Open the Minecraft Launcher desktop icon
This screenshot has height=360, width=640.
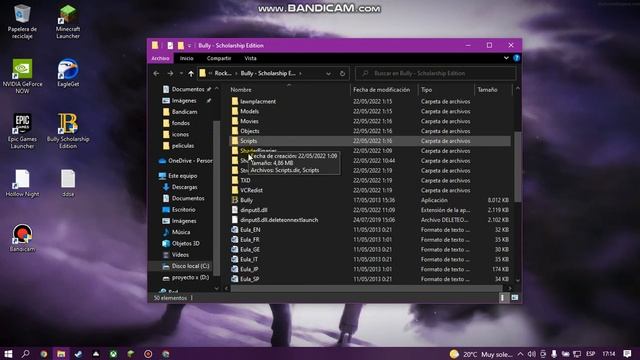pyautogui.click(x=68, y=21)
